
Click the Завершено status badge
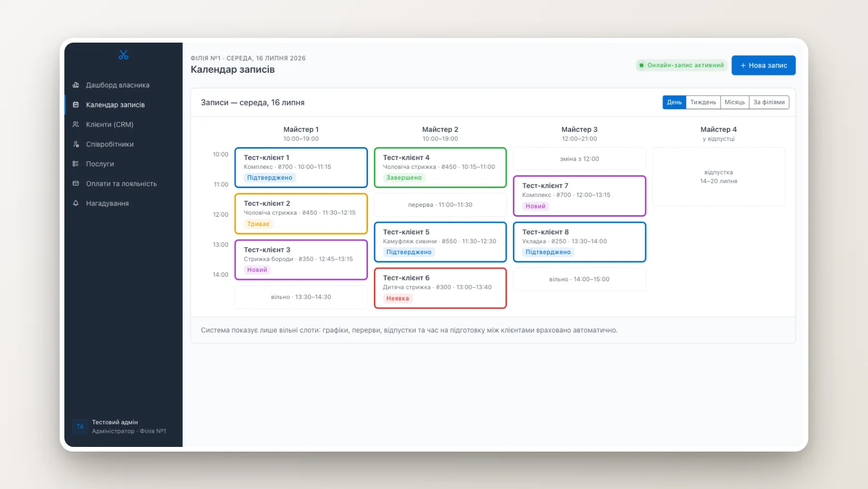[x=404, y=178]
